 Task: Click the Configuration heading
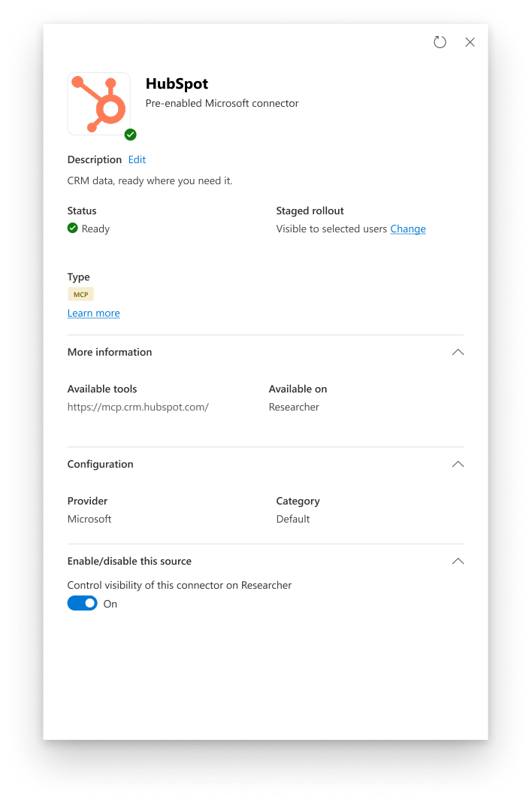pos(101,465)
